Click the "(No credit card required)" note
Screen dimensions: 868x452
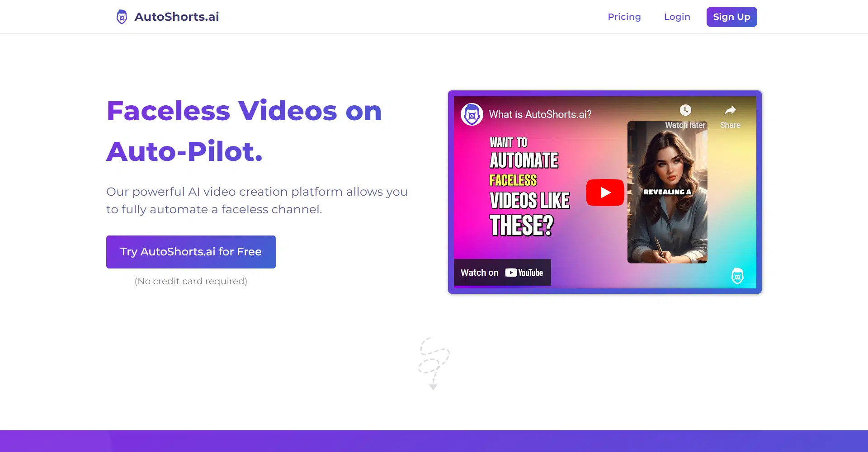point(191,281)
